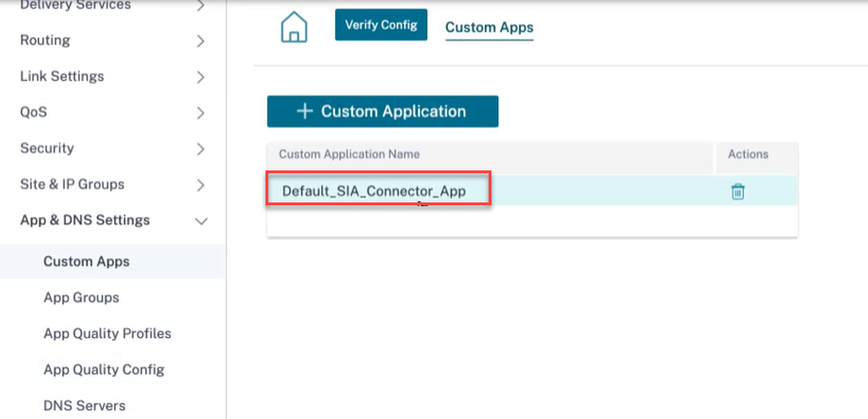The height and width of the screenshot is (419, 868).
Task: Open the Security menu
Action: click(46, 149)
